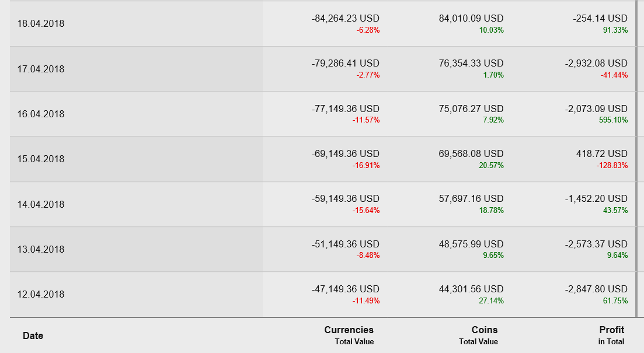Sort by Currencies Total Value header
Screen dimensions: 644x353
pos(349,335)
